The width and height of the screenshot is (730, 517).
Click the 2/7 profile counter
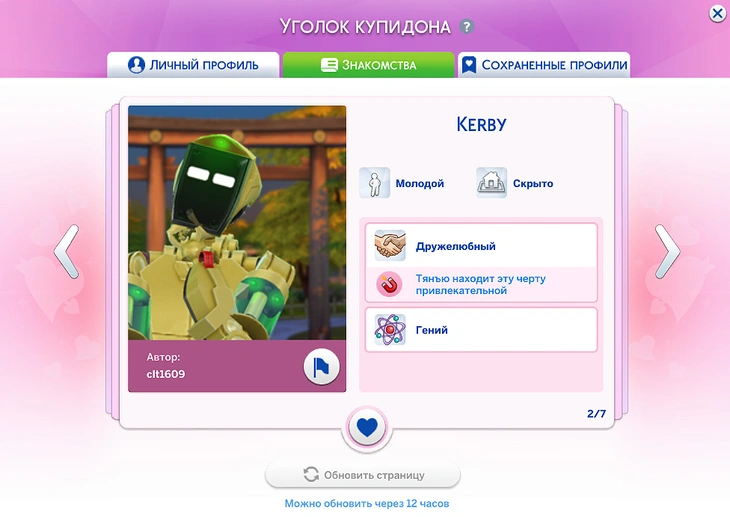pyautogui.click(x=596, y=413)
